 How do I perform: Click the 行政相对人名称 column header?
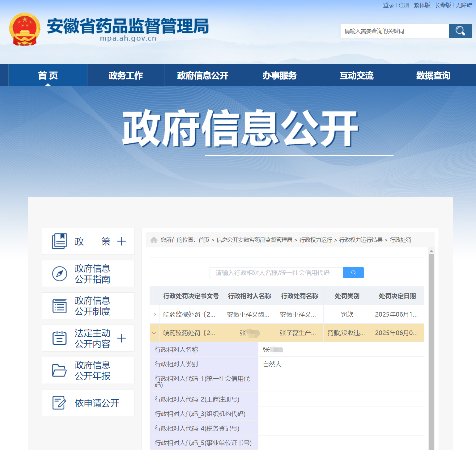[249, 296]
